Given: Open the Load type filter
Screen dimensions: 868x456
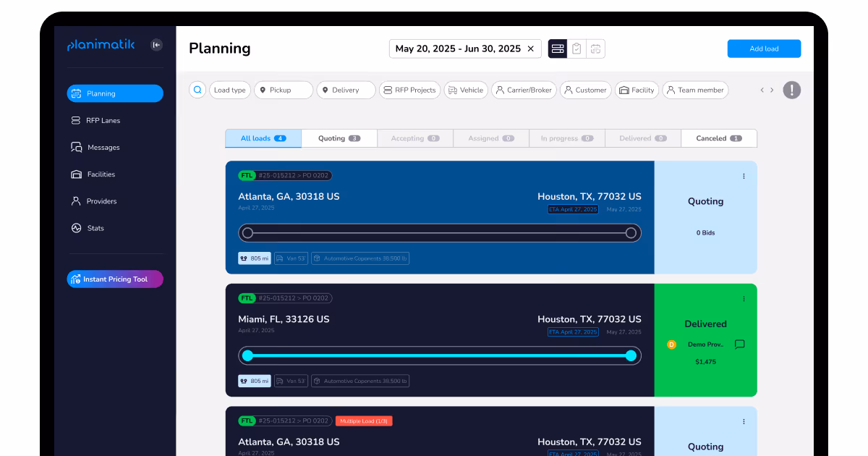Looking at the screenshot, I should coord(230,90).
